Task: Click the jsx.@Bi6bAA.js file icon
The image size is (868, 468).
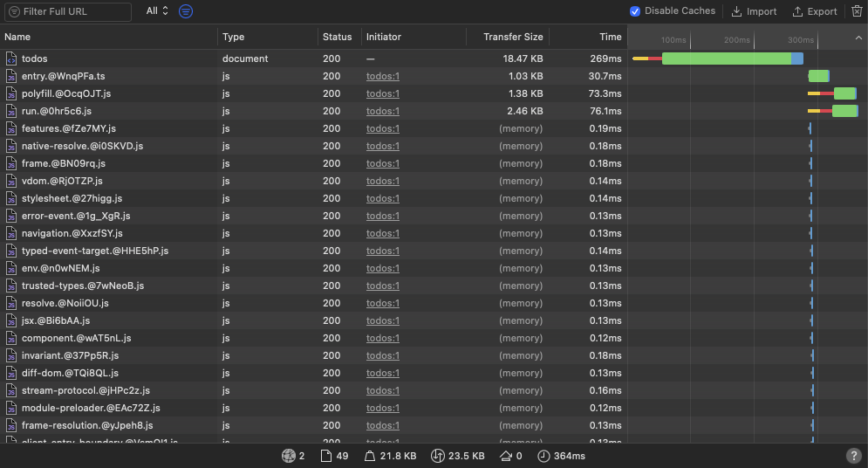Action: click(11, 320)
